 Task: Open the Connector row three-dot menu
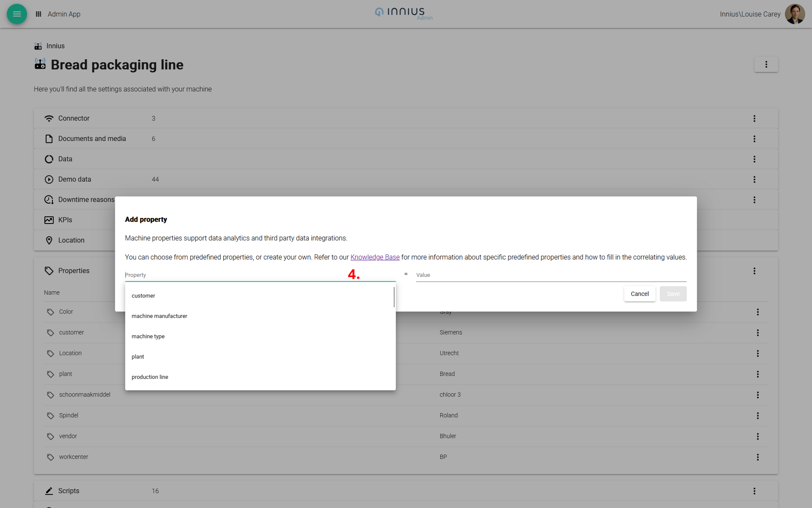pos(754,118)
